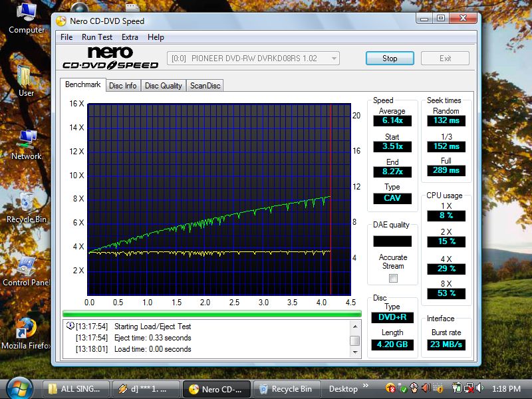Click the red security alert tray icon
This screenshot has height=399, width=532.
390,388
